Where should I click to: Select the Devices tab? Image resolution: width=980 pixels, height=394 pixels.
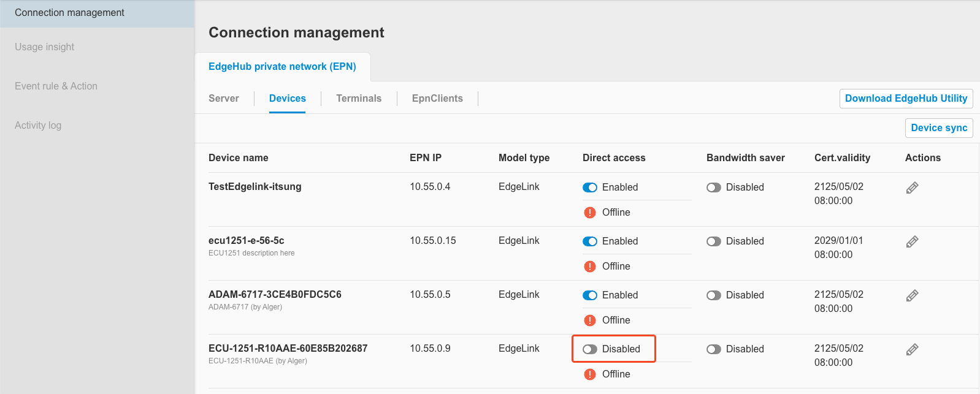288,98
